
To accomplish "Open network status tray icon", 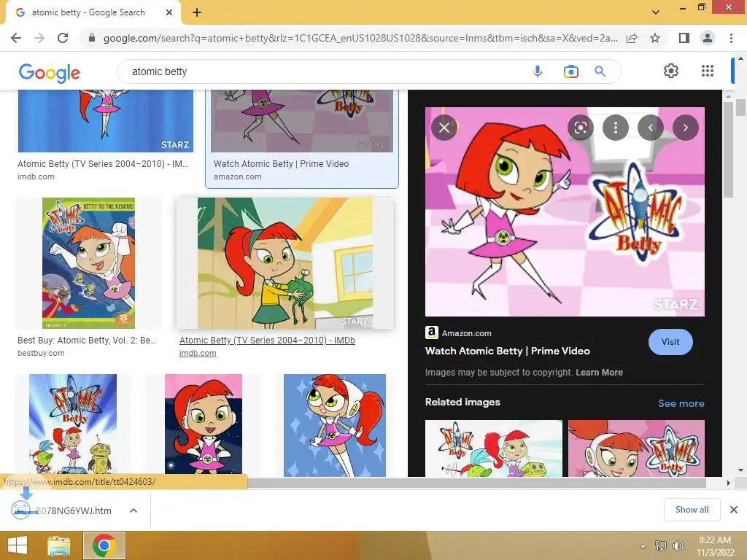I will click(x=661, y=545).
